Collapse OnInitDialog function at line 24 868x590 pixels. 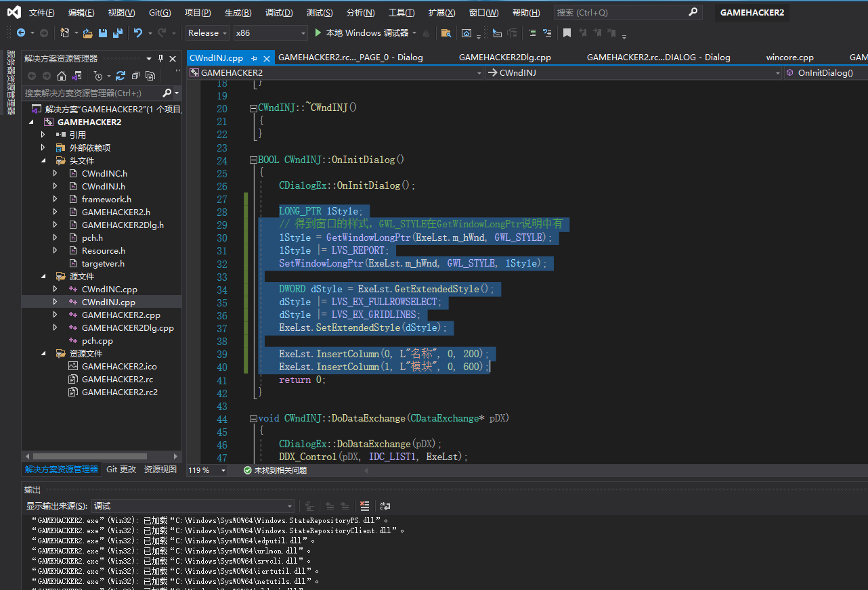(253, 160)
